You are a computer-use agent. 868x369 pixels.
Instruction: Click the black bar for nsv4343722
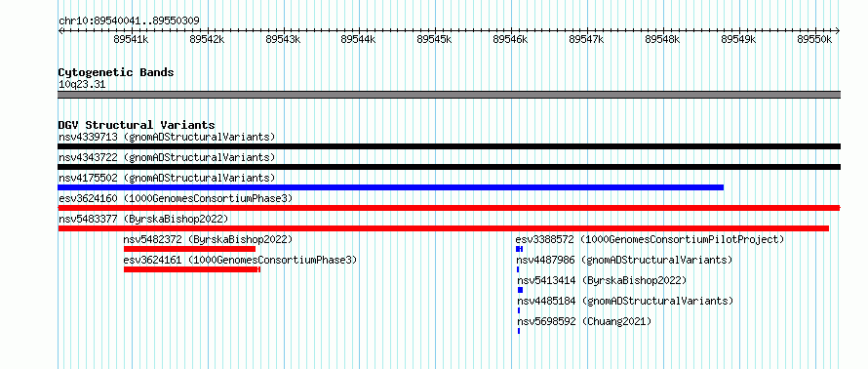(449, 167)
